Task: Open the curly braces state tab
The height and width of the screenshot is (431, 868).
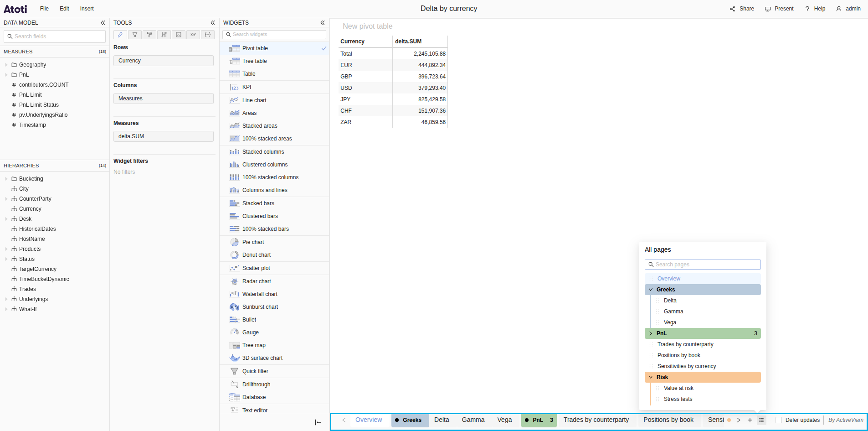Action: (x=208, y=35)
